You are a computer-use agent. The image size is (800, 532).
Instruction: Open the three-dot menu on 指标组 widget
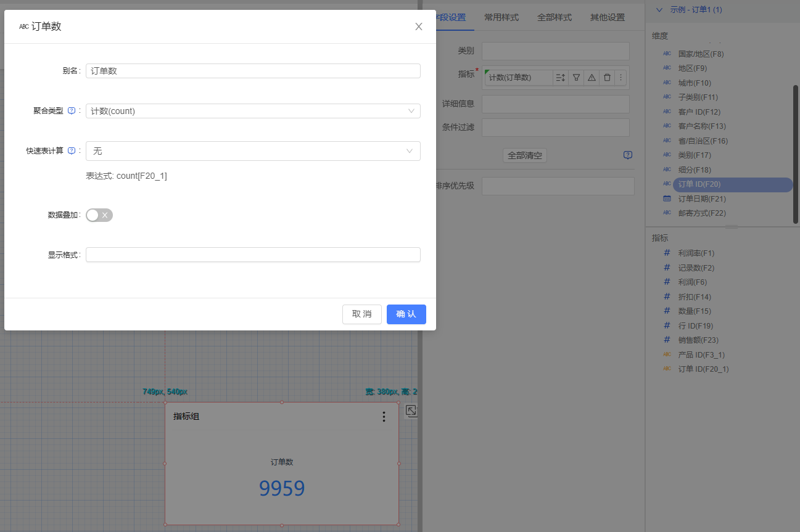(384, 417)
